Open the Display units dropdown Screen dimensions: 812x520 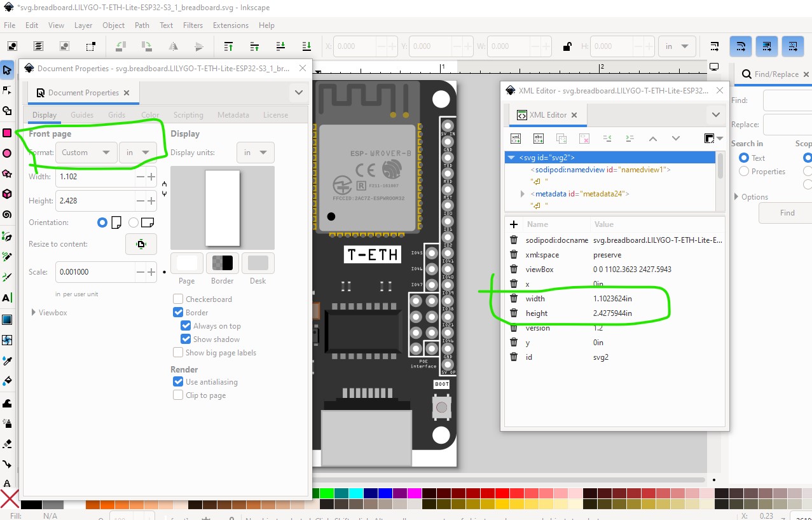(256, 153)
